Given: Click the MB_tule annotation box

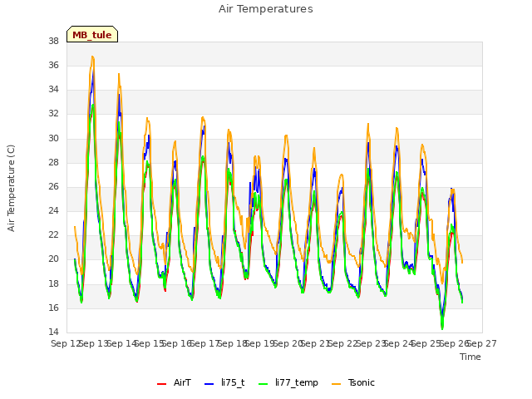Looking at the screenshot, I should pyautogui.click(x=92, y=34).
